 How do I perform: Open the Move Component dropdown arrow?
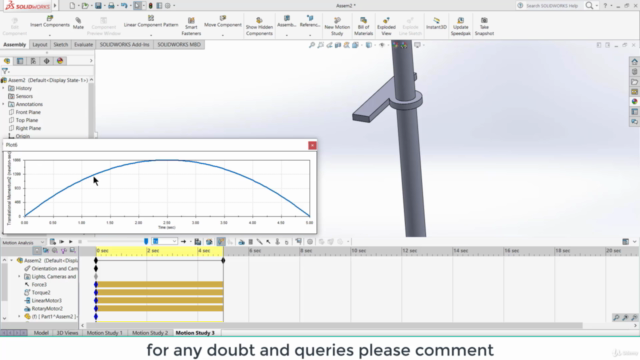pyautogui.click(x=223, y=35)
